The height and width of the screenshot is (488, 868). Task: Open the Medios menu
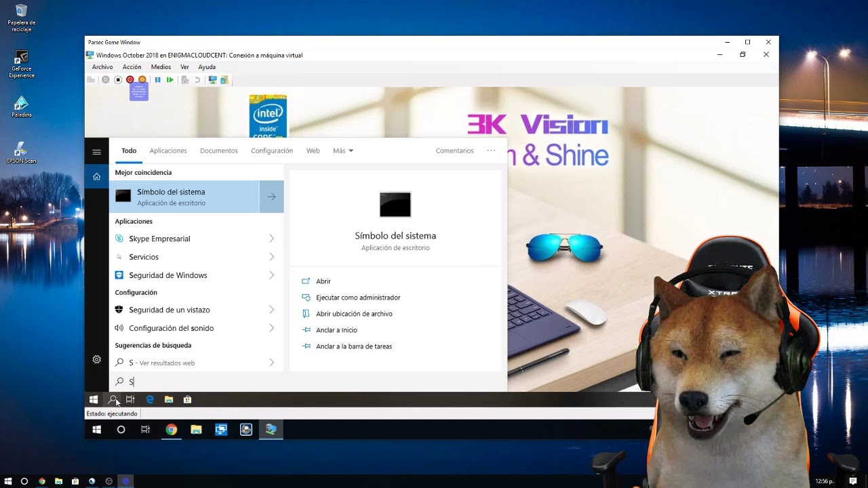[x=161, y=67]
